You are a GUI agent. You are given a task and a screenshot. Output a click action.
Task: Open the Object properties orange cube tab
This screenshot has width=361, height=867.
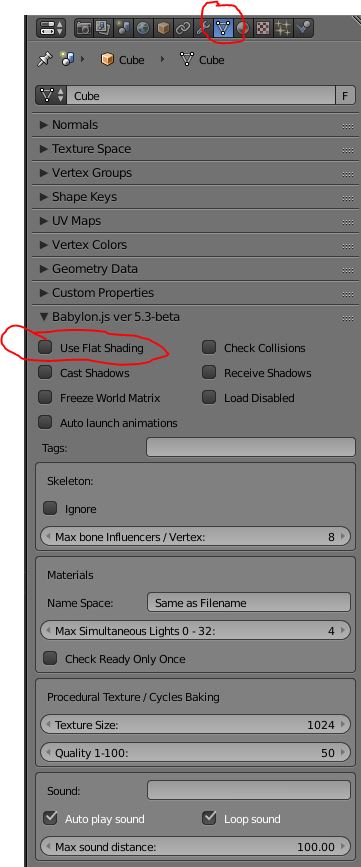coord(163,28)
